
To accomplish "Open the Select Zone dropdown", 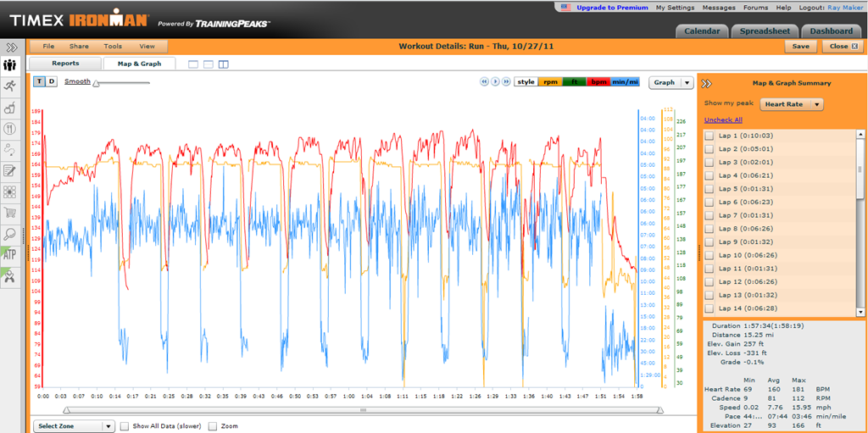I will [x=75, y=426].
